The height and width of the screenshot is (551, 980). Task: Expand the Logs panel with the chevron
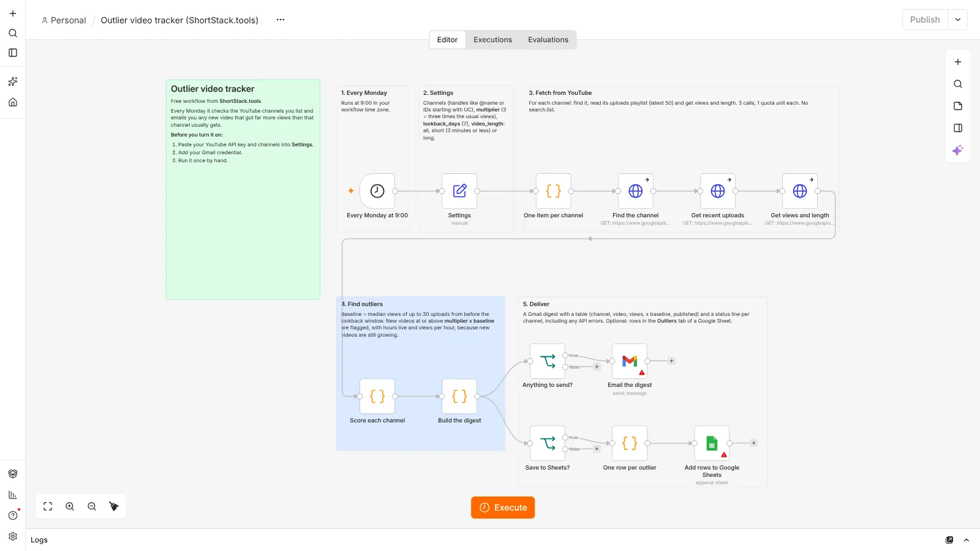click(x=967, y=540)
